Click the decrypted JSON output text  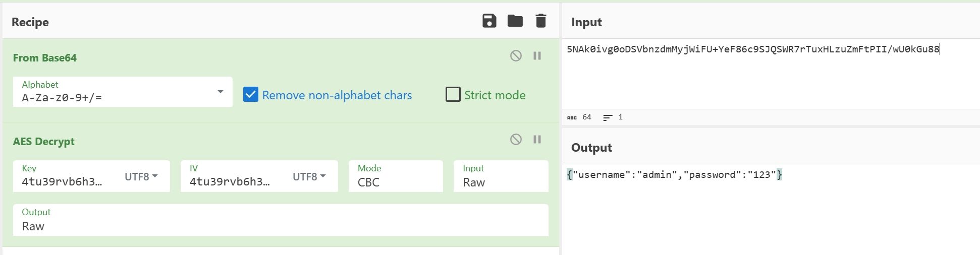[x=674, y=175]
